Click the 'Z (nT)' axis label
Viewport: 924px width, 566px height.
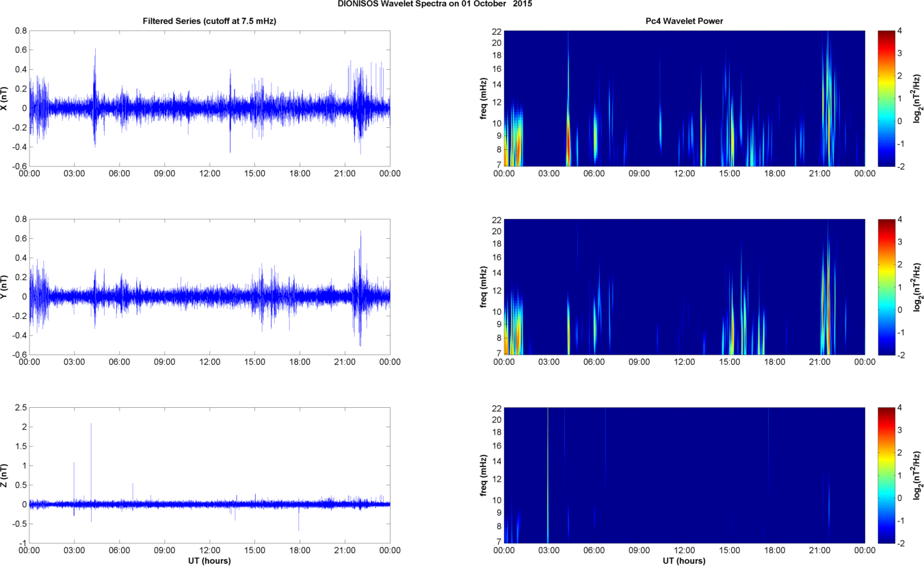[x=5, y=474]
